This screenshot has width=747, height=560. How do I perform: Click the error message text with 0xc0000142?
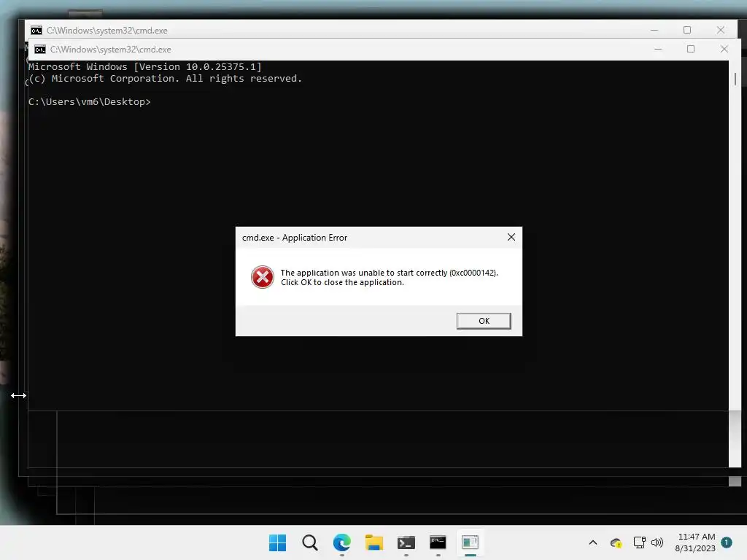point(389,278)
